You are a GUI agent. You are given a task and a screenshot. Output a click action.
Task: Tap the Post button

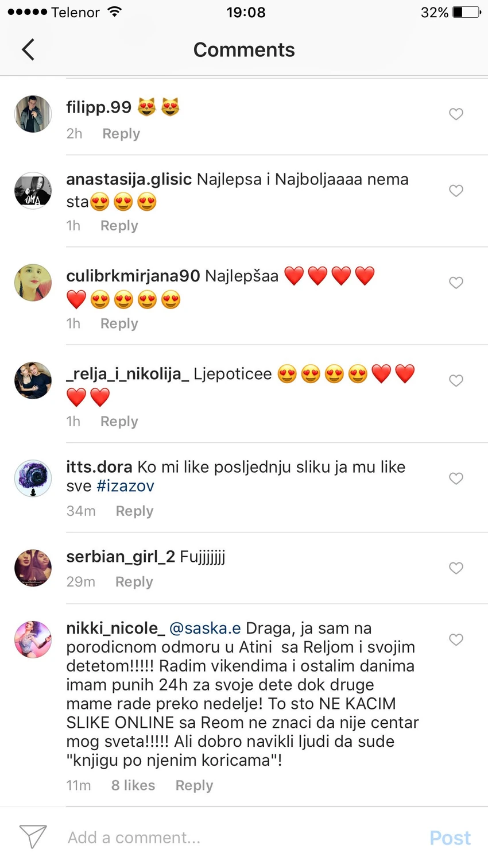point(450,838)
